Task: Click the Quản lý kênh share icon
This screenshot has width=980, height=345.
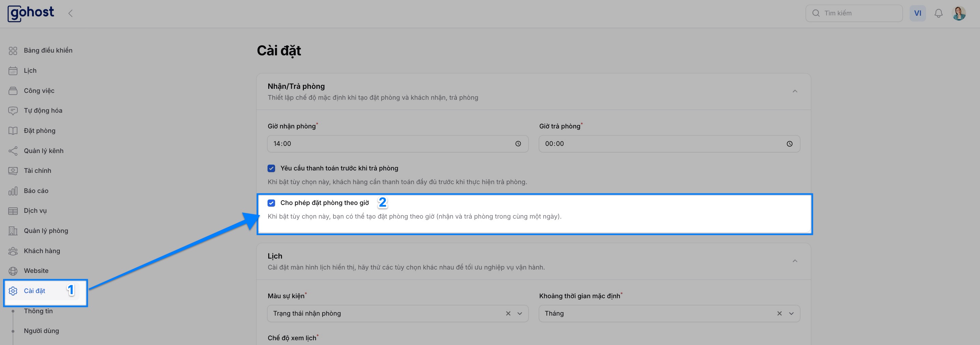Action: point(13,151)
